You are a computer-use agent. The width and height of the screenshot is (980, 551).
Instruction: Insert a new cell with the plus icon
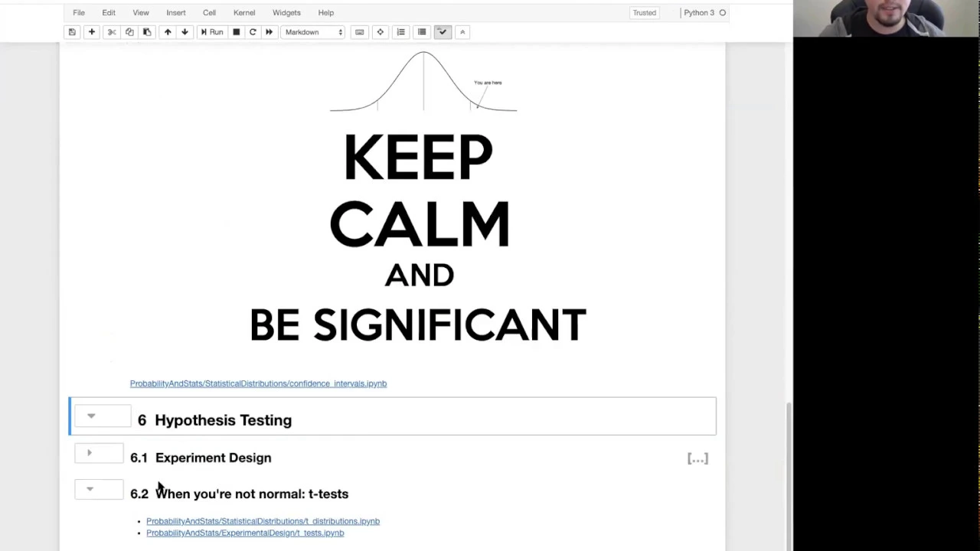[x=91, y=32]
